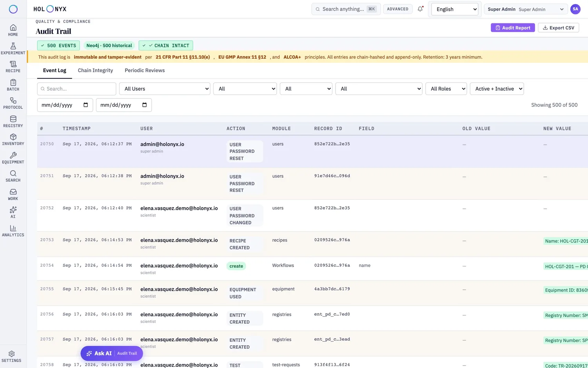
Task: Click record ID ent_pd_c…3ead
Action: coord(332,339)
